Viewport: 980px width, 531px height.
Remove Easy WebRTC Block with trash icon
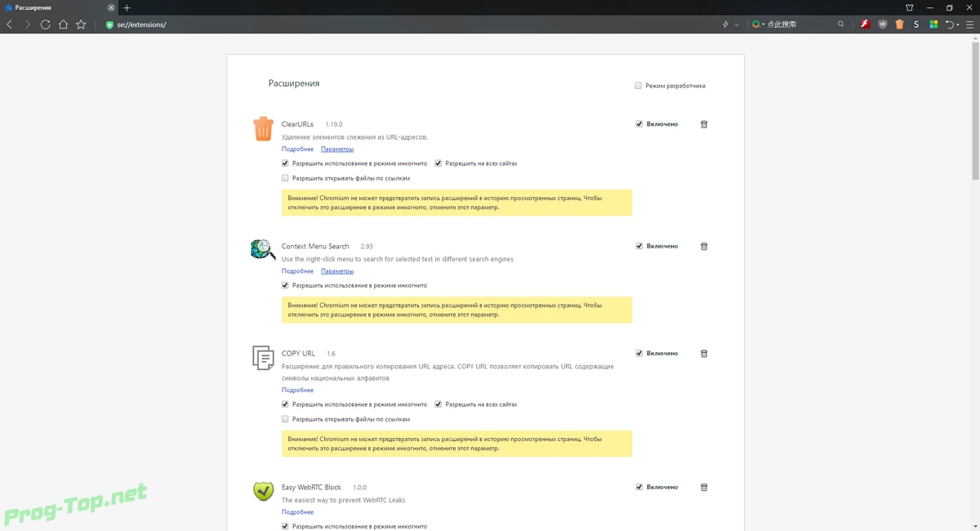(x=704, y=487)
